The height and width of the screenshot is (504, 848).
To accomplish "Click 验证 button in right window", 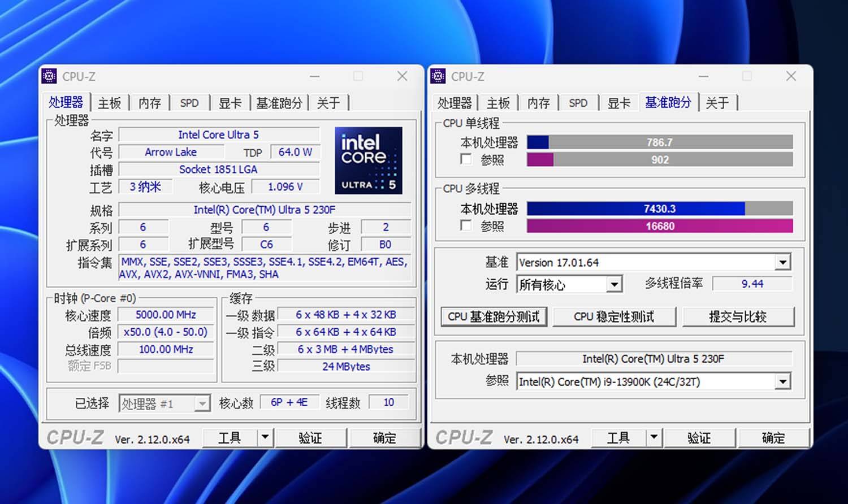I will [x=699, y=437].
